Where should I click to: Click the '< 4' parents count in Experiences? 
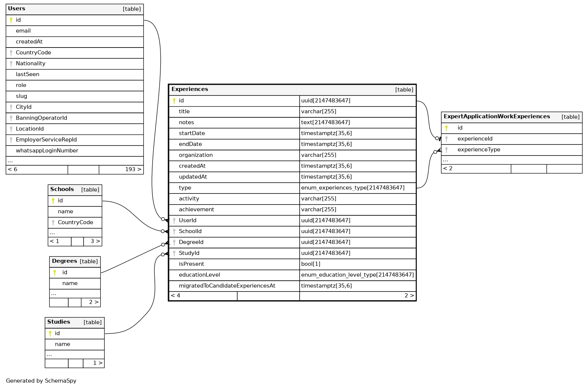coord(176,296)
